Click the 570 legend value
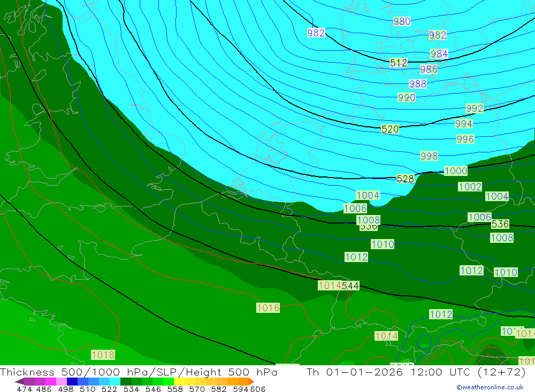The height and width of the screenshot is (392, 535). click(196, 389)
